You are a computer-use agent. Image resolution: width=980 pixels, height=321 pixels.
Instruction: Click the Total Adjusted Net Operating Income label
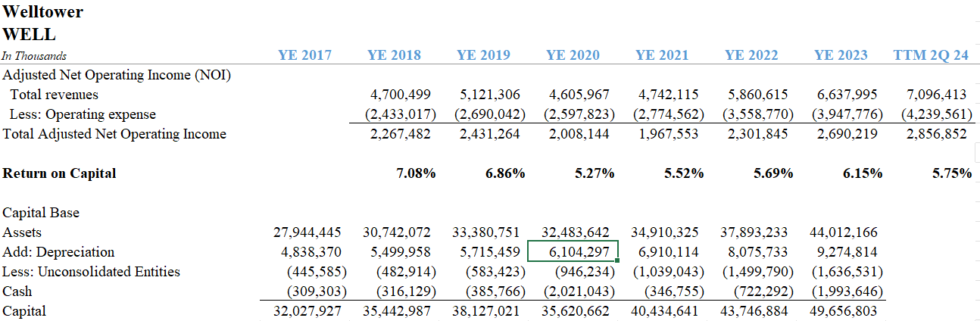pyautogui.click(x=114, y=134)
